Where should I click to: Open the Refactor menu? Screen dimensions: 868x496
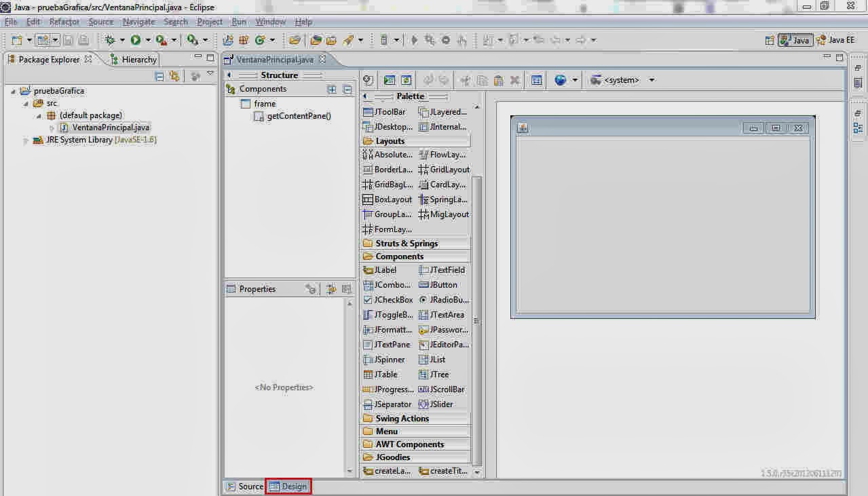point(64,22)
